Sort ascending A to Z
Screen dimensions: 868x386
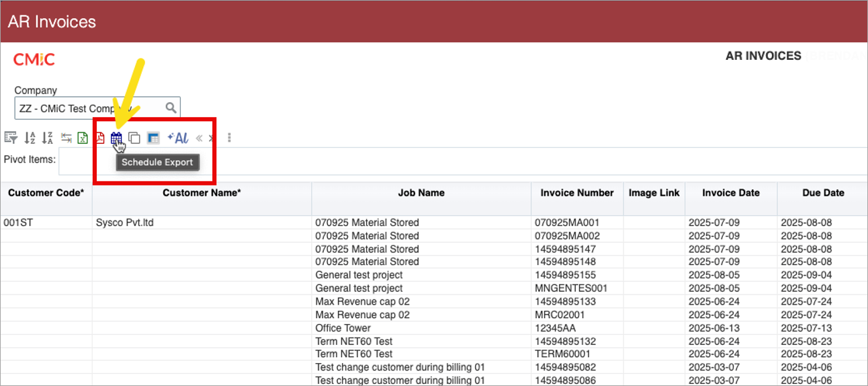tap(30, 138)
